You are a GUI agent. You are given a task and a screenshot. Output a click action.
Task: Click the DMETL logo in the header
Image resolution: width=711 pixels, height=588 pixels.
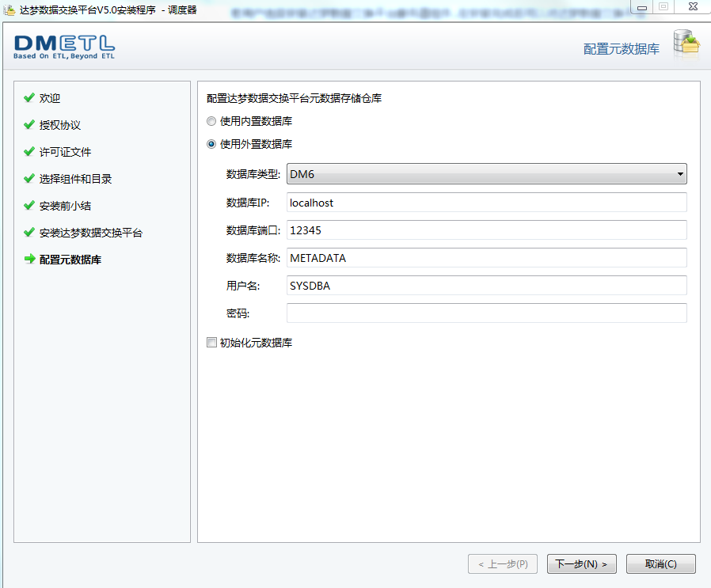point(64,47)
